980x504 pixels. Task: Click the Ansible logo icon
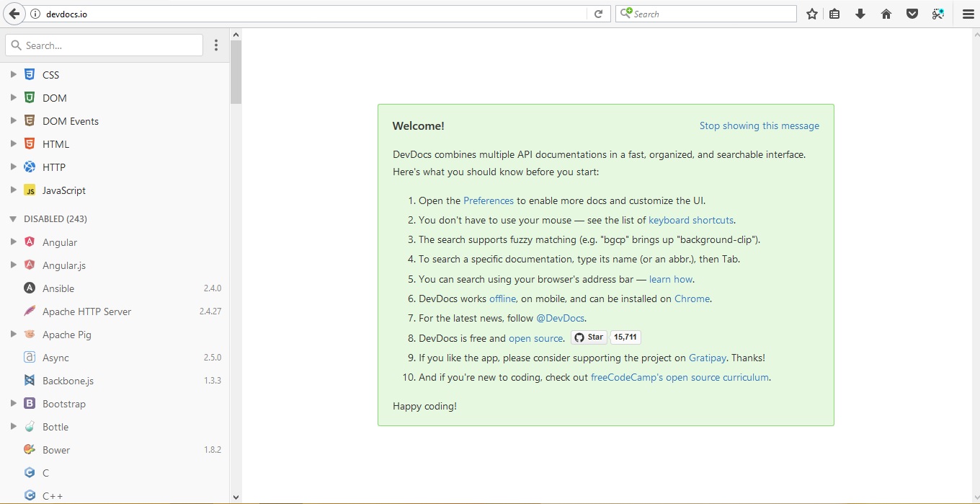30,288
